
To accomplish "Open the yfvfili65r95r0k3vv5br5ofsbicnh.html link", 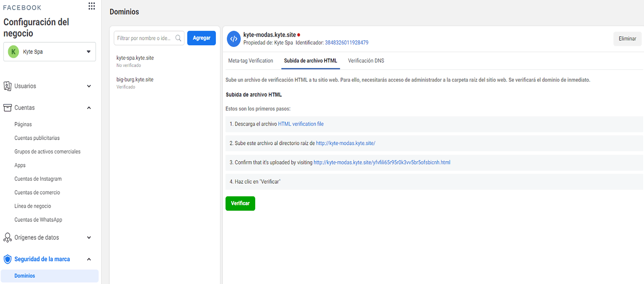I will coord(382,163).
